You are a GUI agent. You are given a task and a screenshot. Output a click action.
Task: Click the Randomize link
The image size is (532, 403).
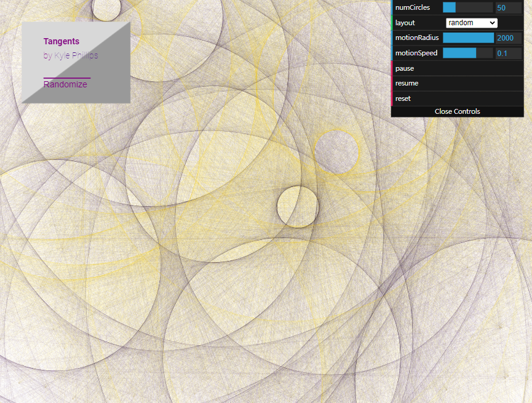click(65, 84)
